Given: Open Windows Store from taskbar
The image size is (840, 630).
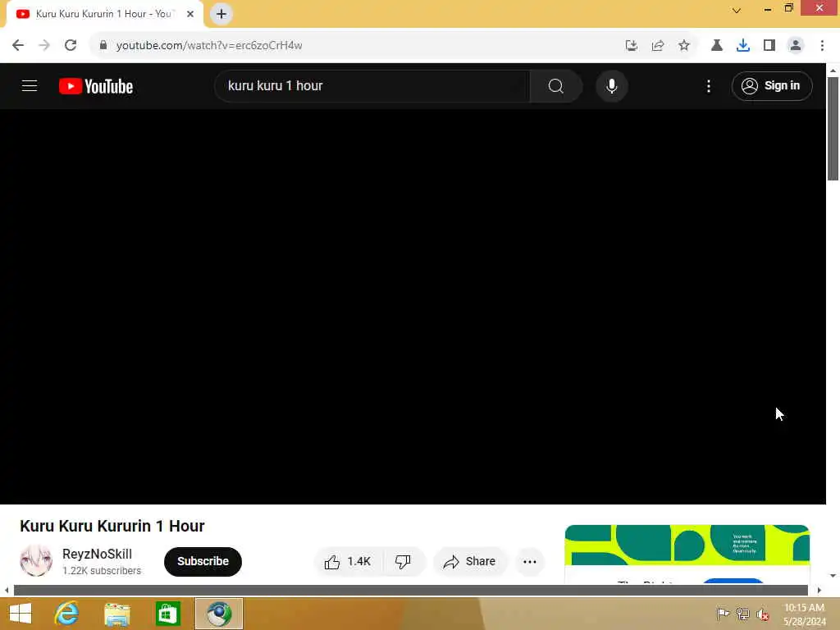Looking at the screenshot, I should [x=167, y=614].
